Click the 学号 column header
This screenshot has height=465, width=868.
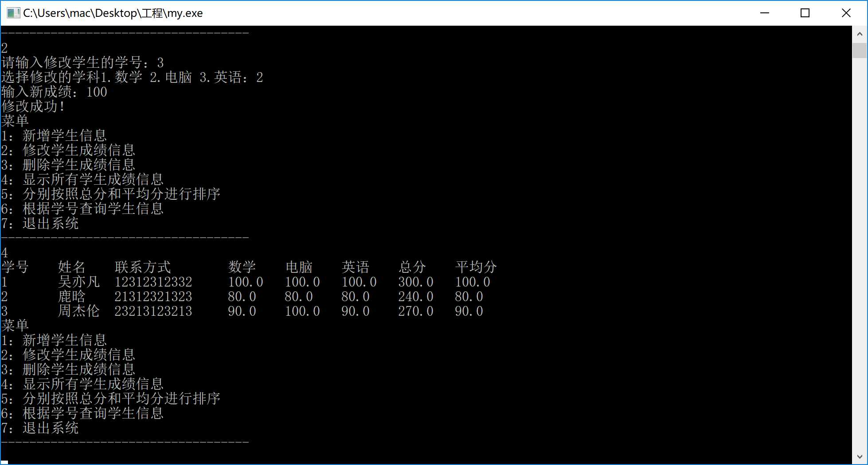[15, 267]
